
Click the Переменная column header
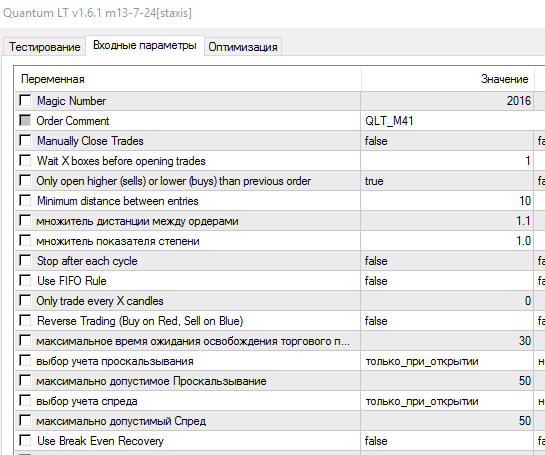pyautogui.click(x=188, y=79)
